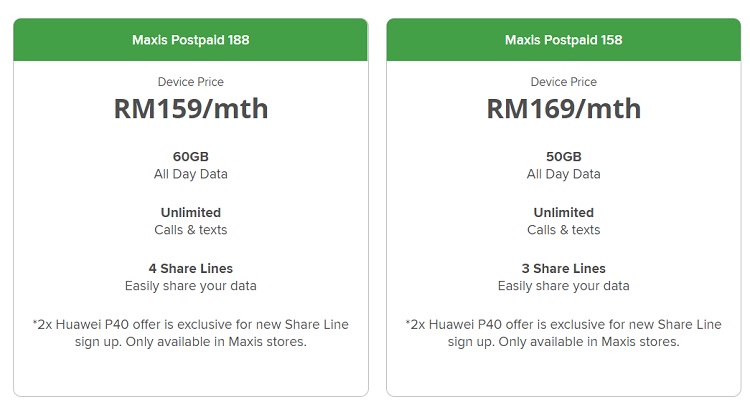Screen dimensions: 750x412
Task: Click All Day Data under 60GB
Action: [190, 174]
